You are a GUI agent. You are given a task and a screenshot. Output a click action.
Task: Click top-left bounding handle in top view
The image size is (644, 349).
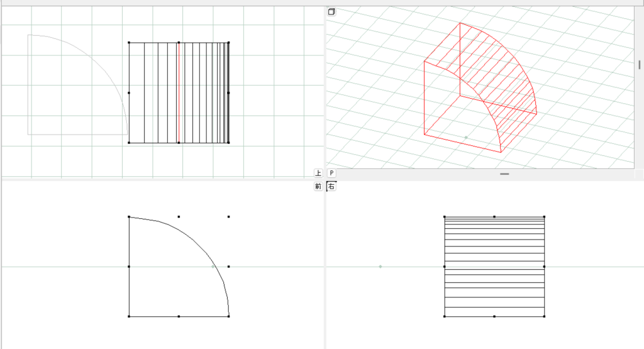(129, 43)
